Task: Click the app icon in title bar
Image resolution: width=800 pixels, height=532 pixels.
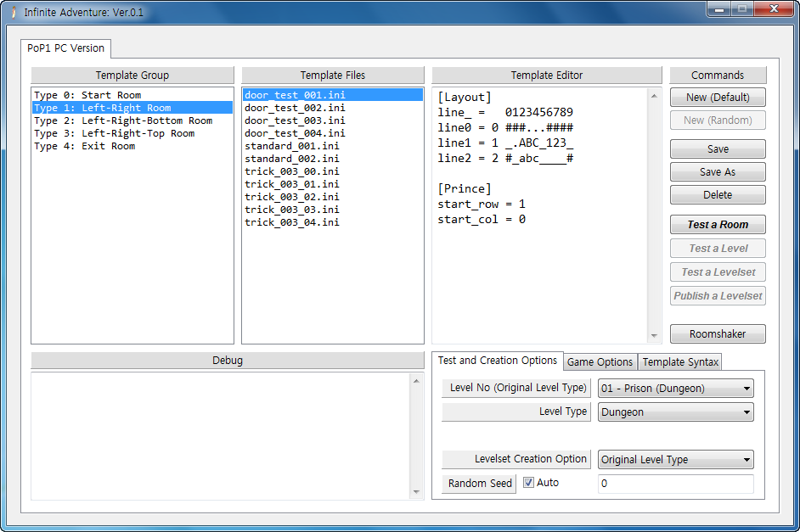Action: (x=14, y=12)
